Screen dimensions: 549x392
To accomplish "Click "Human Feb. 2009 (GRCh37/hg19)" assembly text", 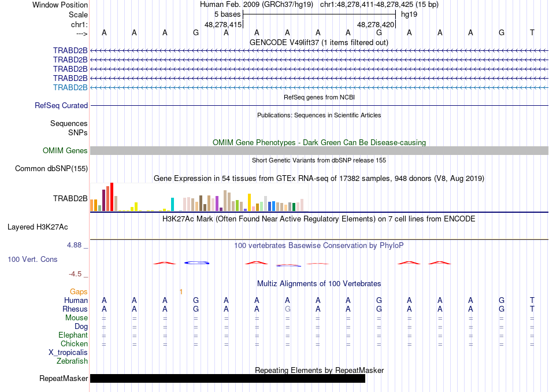I will pyautogui.click(x=256, y=5).
